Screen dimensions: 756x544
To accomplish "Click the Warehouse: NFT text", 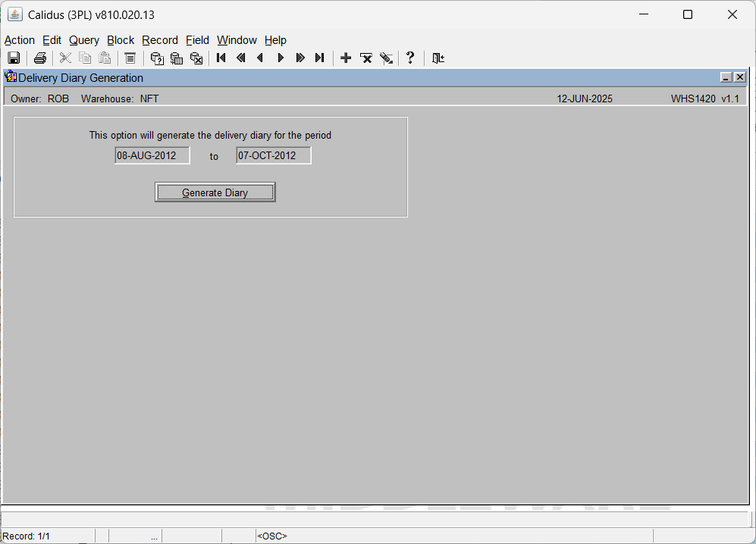I will click(120, 98).
